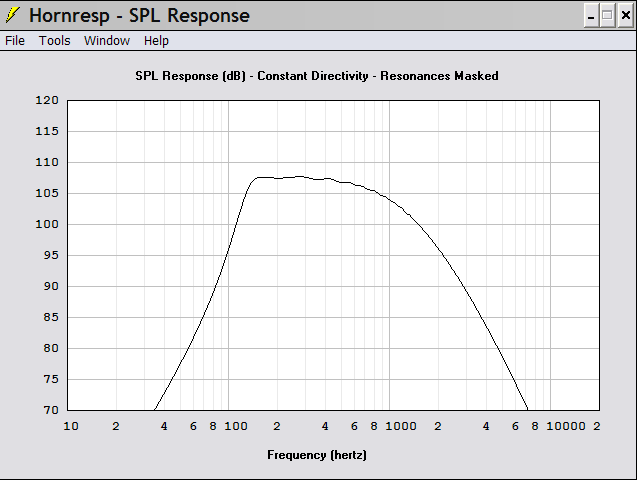Click the 85 dB axis label

[51, 317]
